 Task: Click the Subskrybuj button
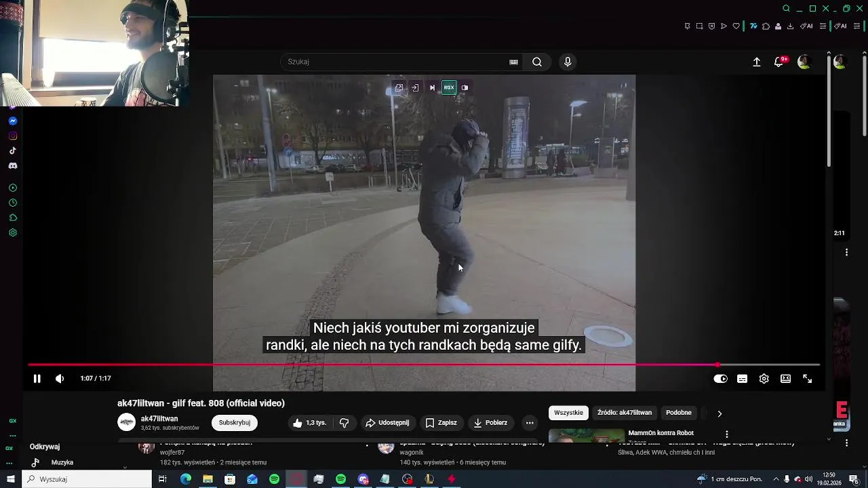point(235,423)
